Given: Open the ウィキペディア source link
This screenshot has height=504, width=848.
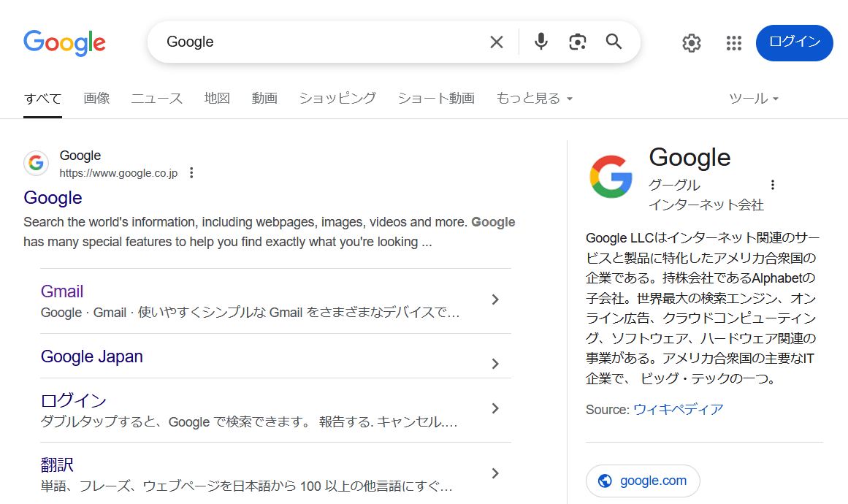Looking at the screenshot, I should tap(679, 409).
